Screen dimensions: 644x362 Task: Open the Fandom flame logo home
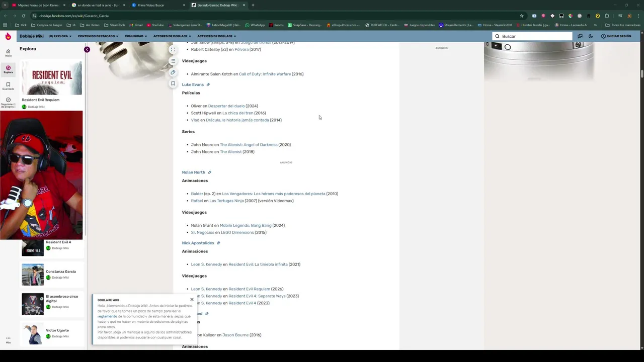(x=8, y=36)
